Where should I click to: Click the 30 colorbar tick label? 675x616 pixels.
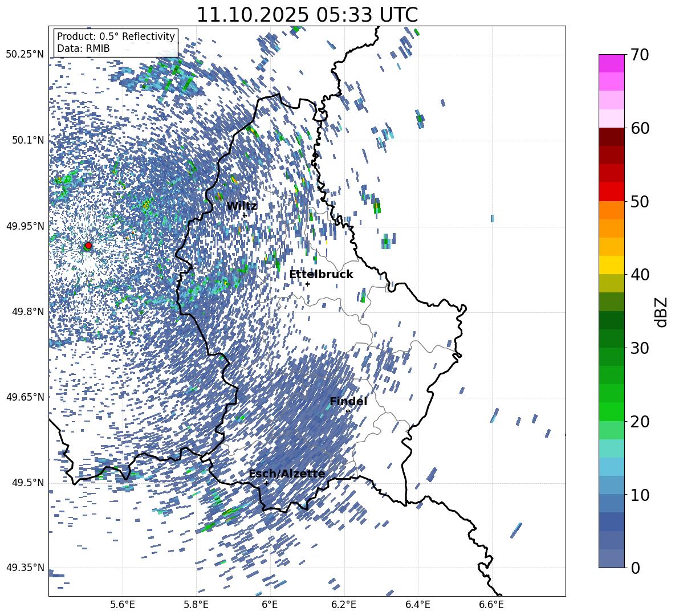[x=640, y=348]
